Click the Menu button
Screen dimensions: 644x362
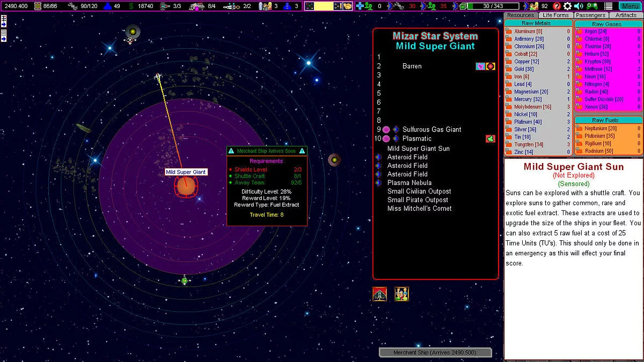point(630,6)
